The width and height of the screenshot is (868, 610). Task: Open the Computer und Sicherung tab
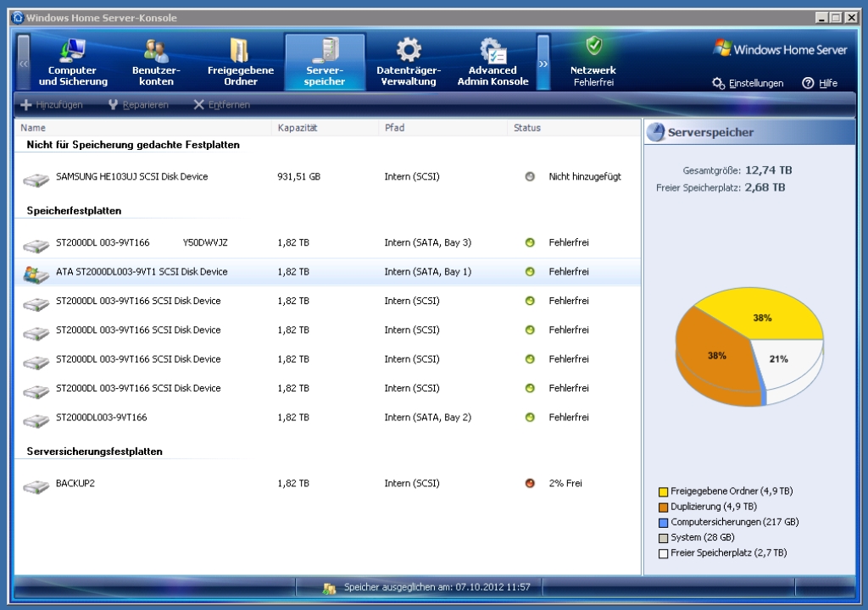73,62
